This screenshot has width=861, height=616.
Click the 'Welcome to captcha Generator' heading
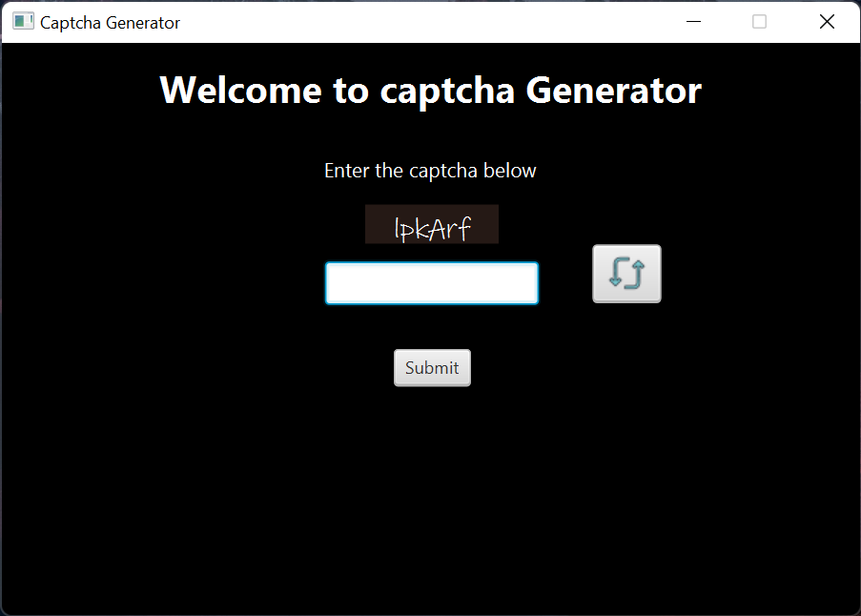click(430, 90)
